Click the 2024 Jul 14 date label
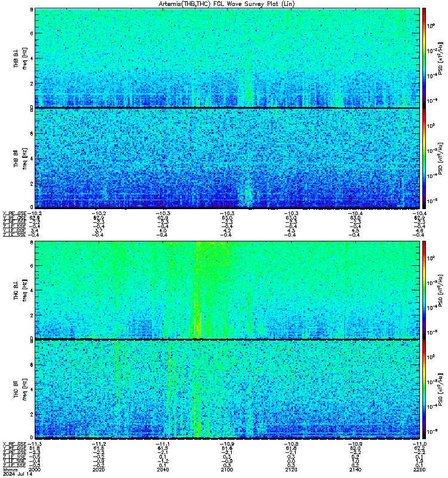The width and height of the screenshot is (448, 478). (18, 474)
